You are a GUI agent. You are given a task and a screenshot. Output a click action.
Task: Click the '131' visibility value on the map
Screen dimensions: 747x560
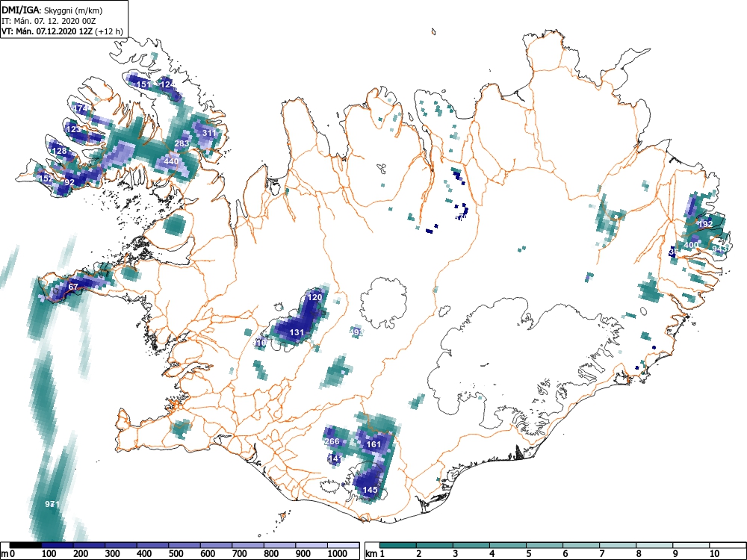pyautogui.click(x=297, y=332)
